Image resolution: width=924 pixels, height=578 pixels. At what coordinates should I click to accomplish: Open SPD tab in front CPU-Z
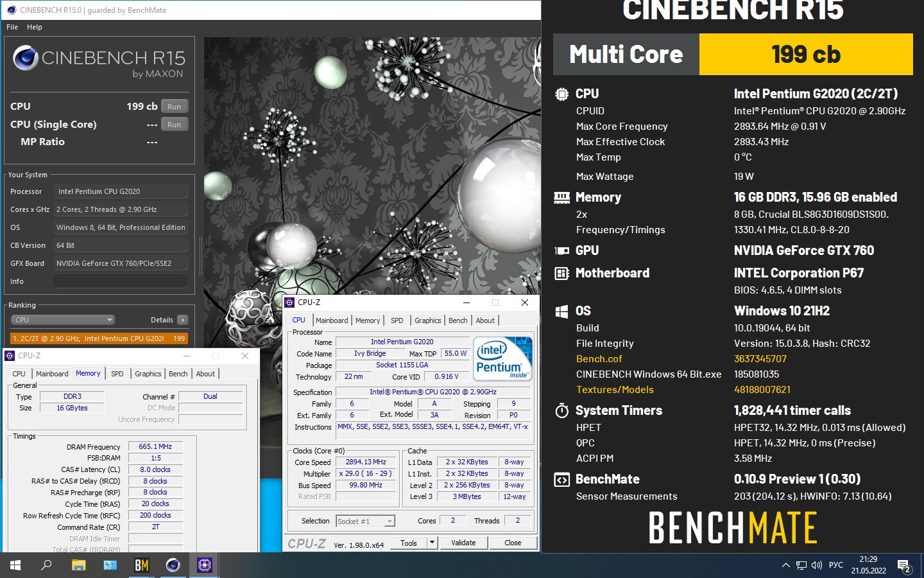397,320
